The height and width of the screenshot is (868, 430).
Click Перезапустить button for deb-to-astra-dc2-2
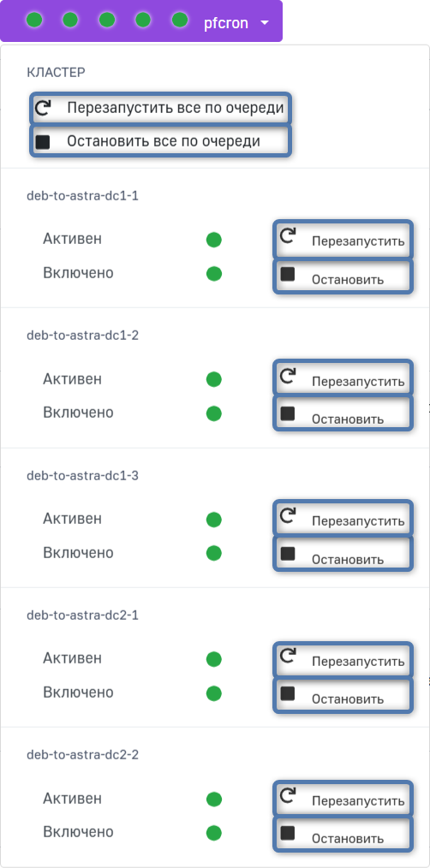343,797
